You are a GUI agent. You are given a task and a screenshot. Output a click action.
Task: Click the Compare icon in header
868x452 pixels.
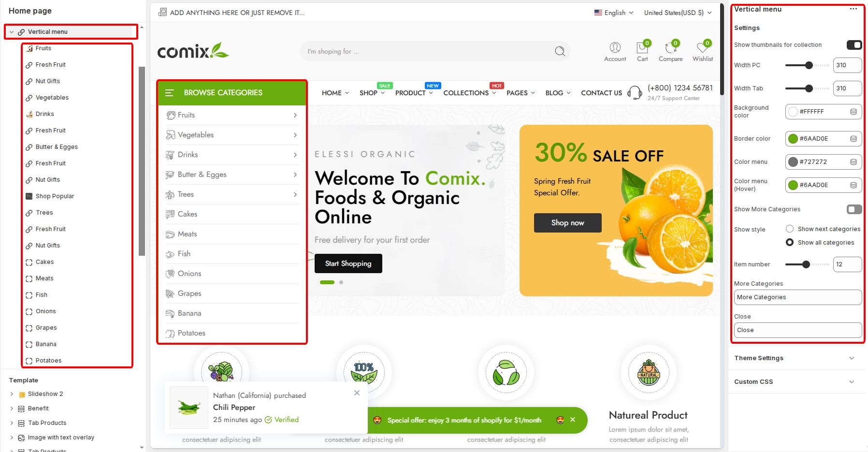[670, 48]
